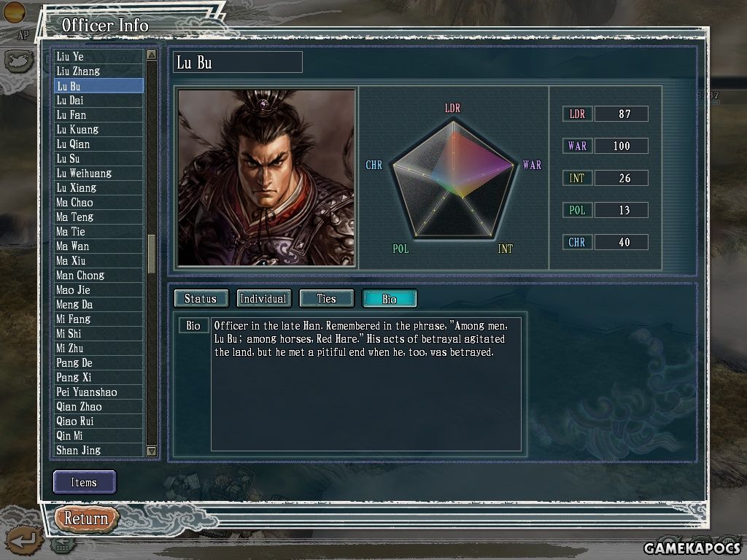
Task: Click the WAR stat label
Action: [x=578, y=146]
